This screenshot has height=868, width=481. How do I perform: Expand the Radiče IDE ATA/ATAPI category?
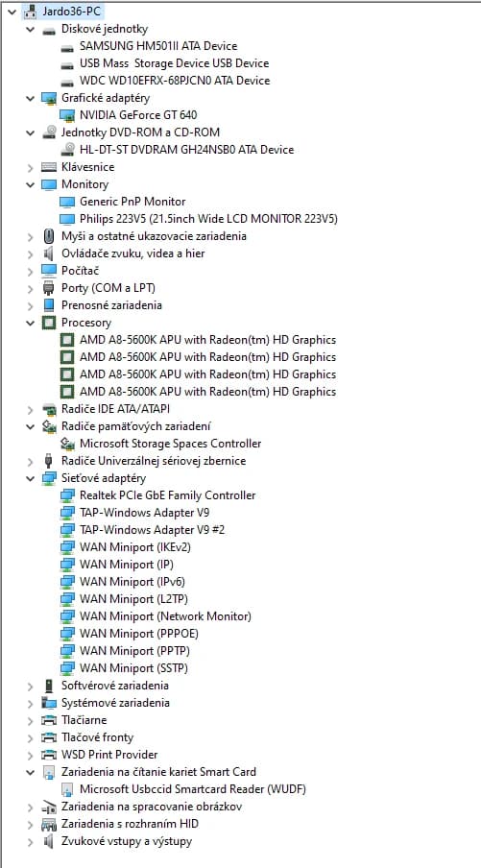(31, 409)
